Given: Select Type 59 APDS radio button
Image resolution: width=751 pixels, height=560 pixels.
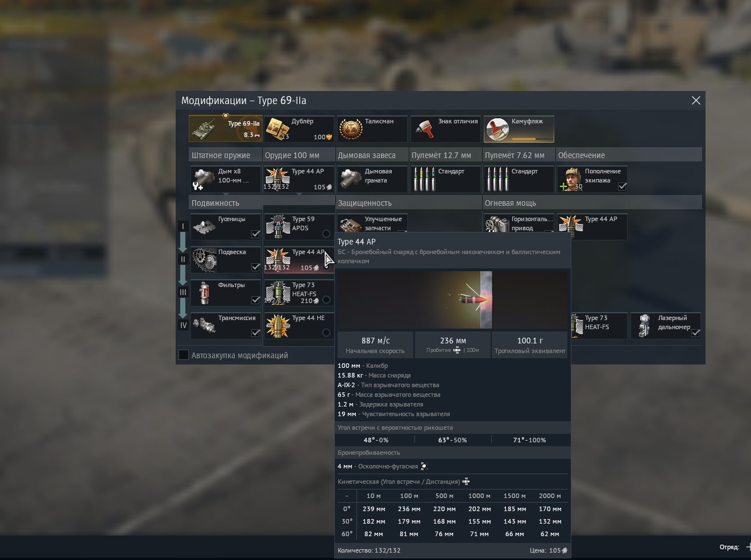Looking at the screenshot, I should point(326,234).
